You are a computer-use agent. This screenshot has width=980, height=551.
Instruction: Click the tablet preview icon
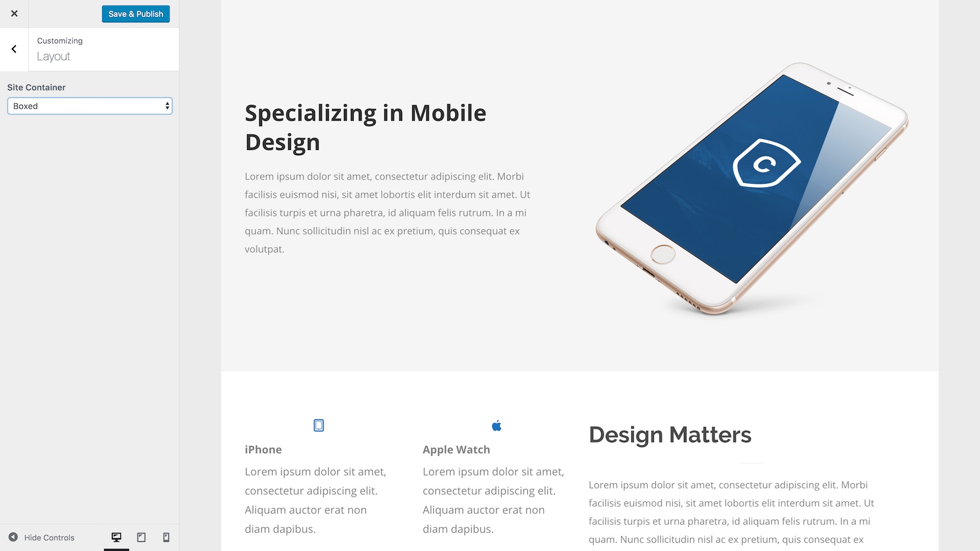click(141, 537)
